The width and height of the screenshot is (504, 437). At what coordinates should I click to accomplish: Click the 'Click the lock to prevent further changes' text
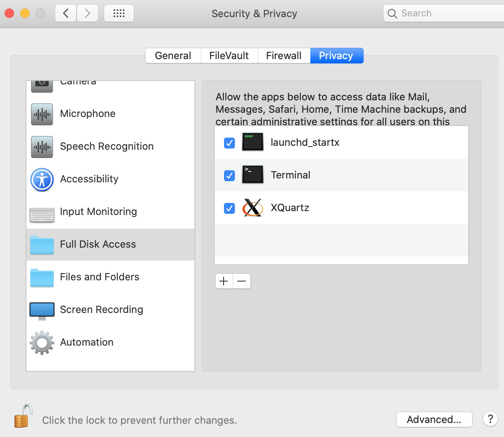(x=140, y=420)
